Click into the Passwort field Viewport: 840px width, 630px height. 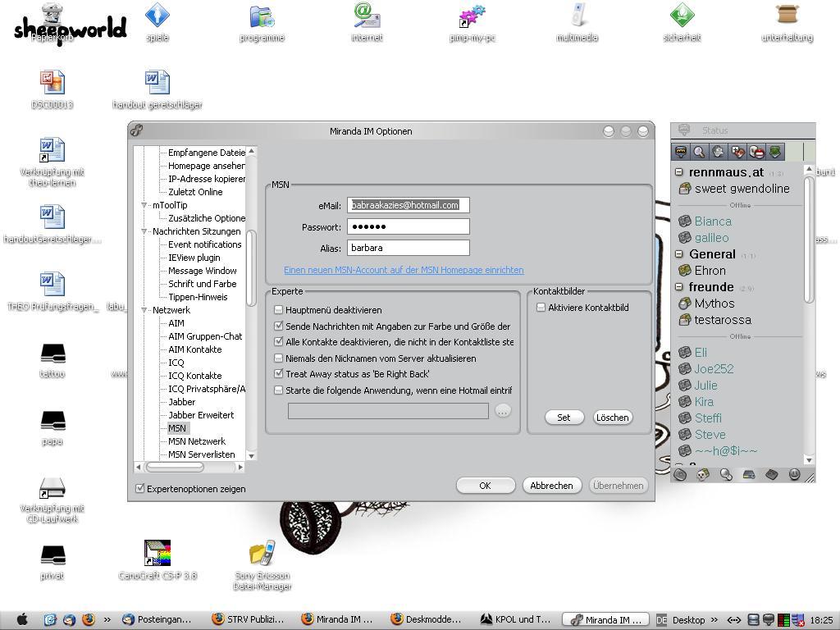click(409, 226)
